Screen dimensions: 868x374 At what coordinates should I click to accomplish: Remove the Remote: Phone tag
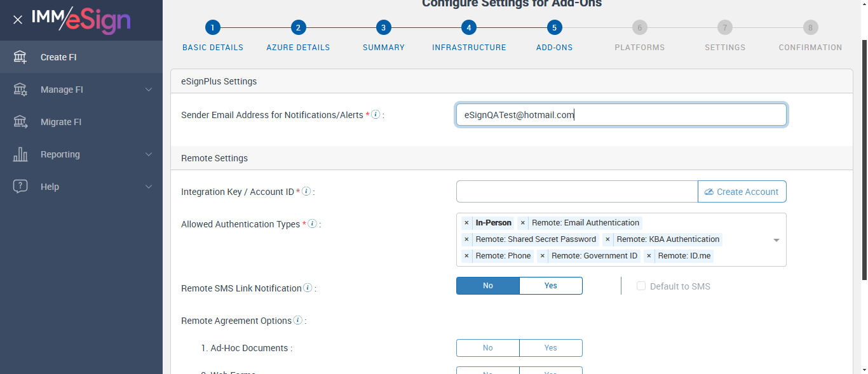point(466,256)
